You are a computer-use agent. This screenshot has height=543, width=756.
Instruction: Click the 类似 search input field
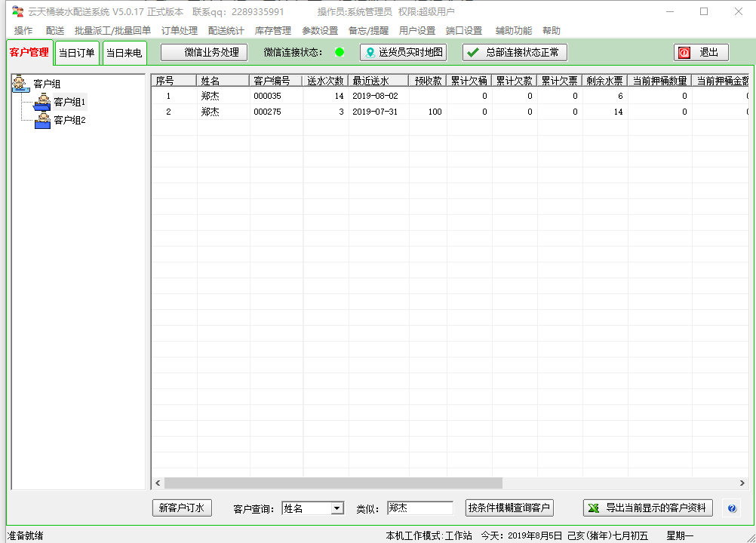[420, 508]
